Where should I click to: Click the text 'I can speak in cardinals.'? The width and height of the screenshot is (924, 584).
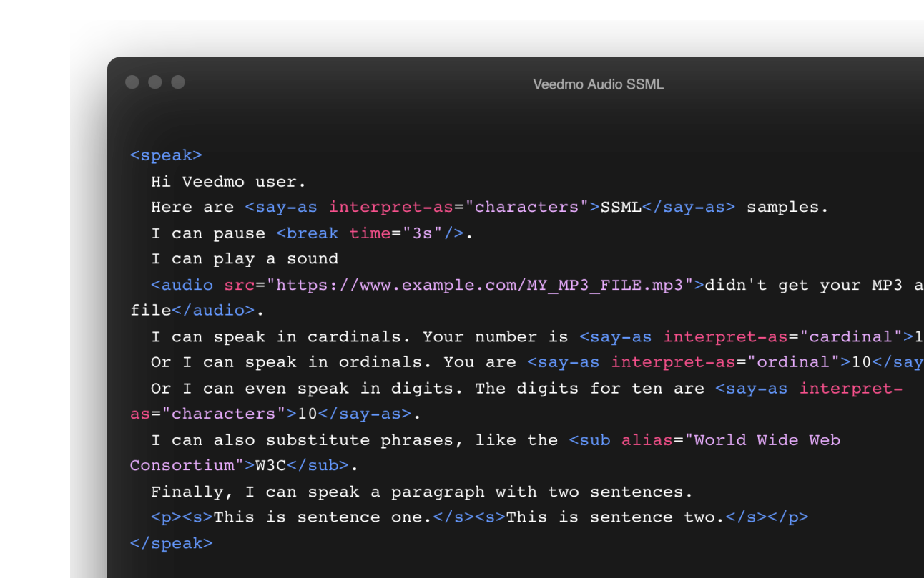281,337
